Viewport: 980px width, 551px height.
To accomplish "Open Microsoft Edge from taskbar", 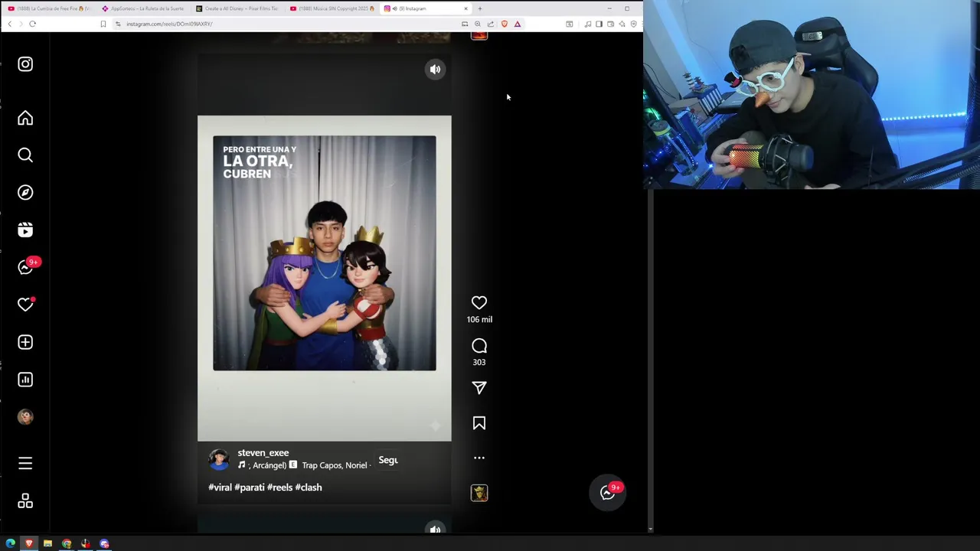I will (11, 543).
